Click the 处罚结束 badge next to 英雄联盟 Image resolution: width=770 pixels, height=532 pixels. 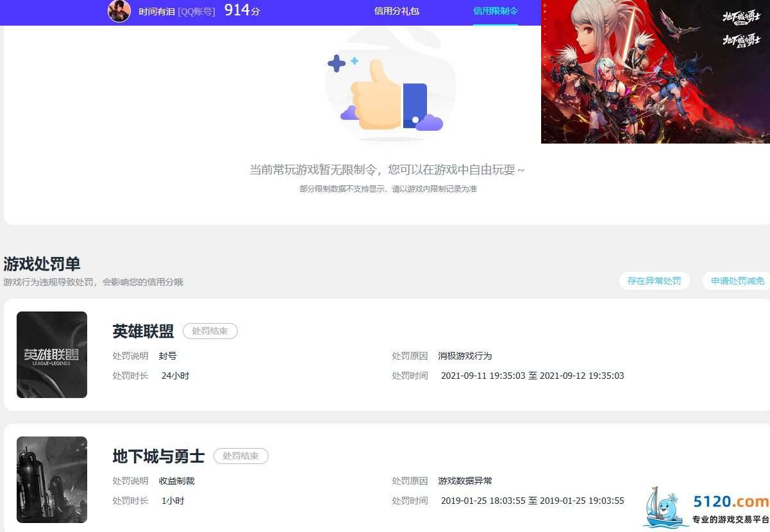210,331
